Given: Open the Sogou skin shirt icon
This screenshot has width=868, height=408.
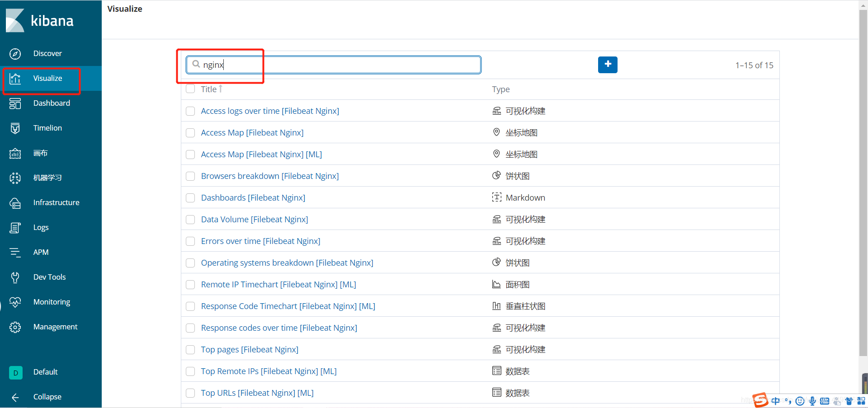Looking at the screenshot, I should pos(849,401).
